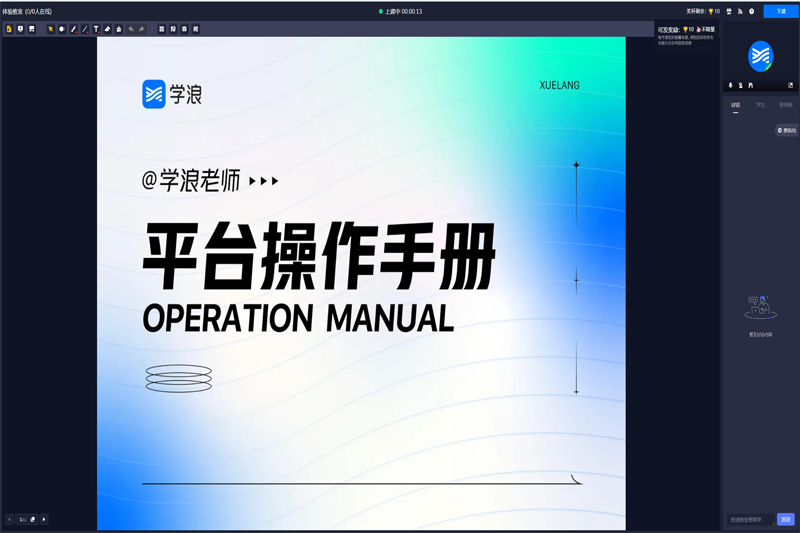Click the chat message input field
This screenshot has height=533, width=800.
point(750,519)
